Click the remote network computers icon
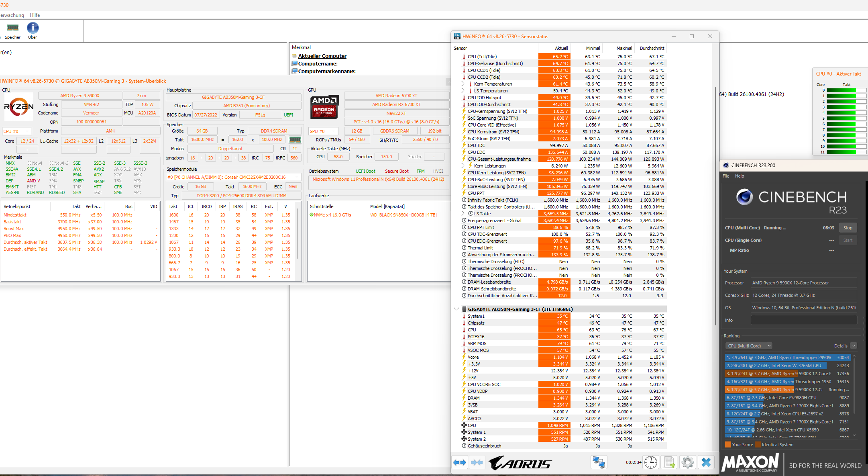The height and width of the screenshot is (476, 868). coord(599,463)
